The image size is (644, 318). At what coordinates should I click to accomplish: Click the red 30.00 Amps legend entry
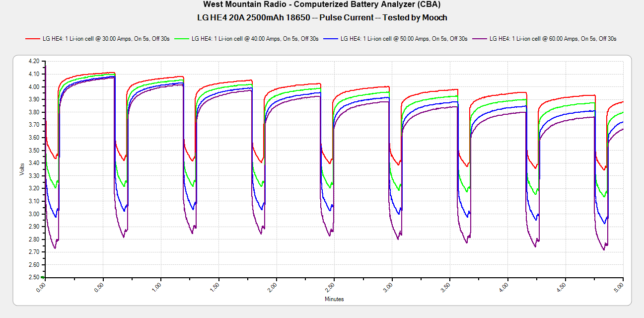point(97,38)
